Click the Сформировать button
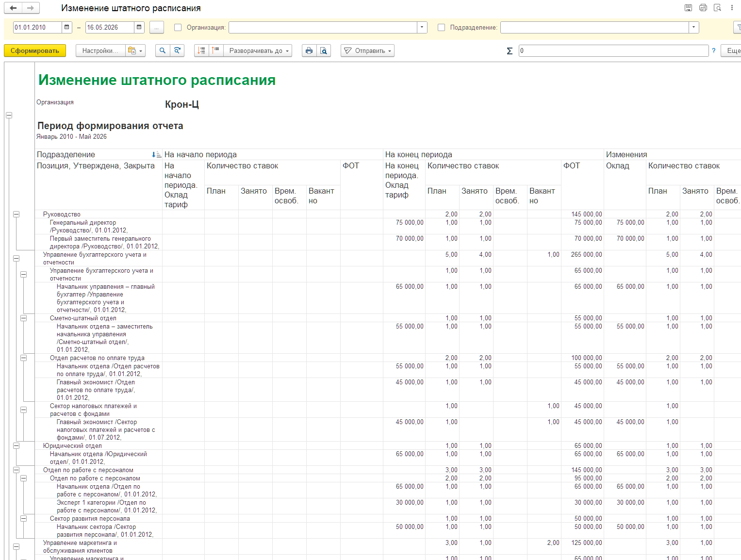This screenshot has width=741, height=560. click(x=35, y=50)
